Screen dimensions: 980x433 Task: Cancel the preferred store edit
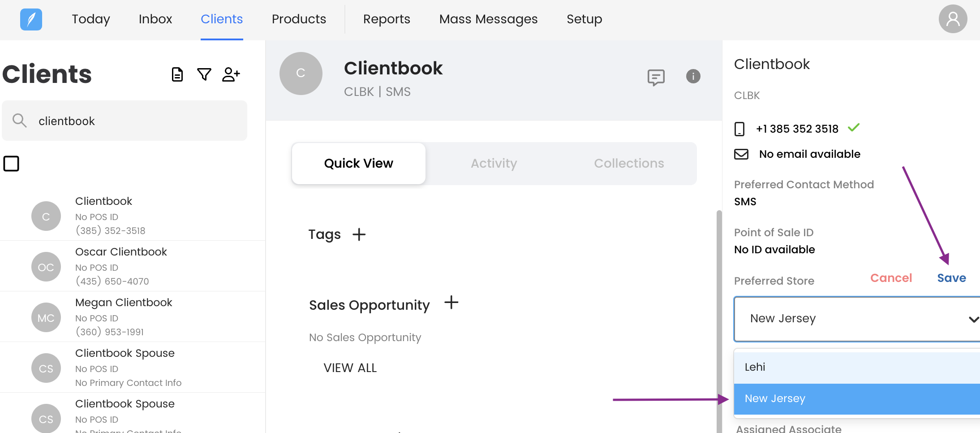point(891,278)
